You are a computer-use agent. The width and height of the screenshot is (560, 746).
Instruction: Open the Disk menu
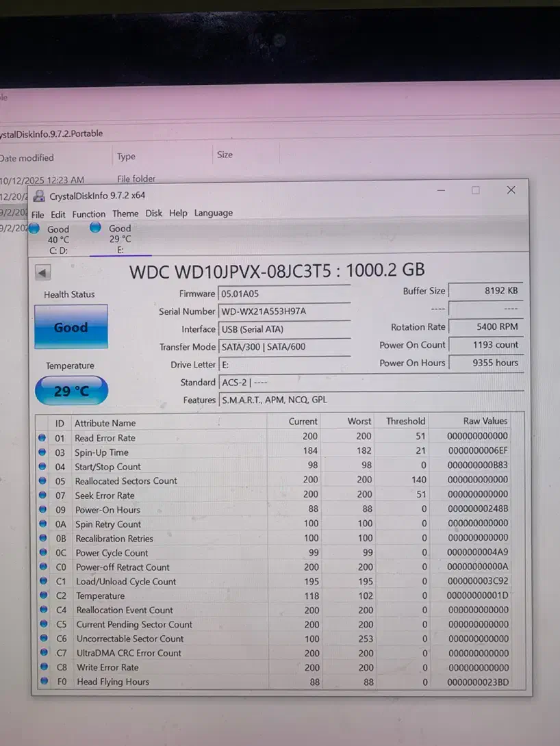[x=154, y=214]
